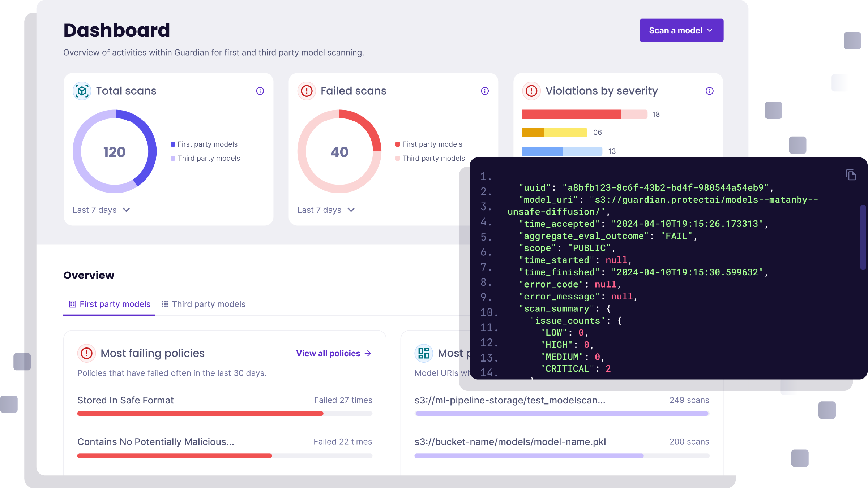The image size is (868, 488).
Task: Click the teal grid icon next to Most popular models
Action: pos(423,353)
